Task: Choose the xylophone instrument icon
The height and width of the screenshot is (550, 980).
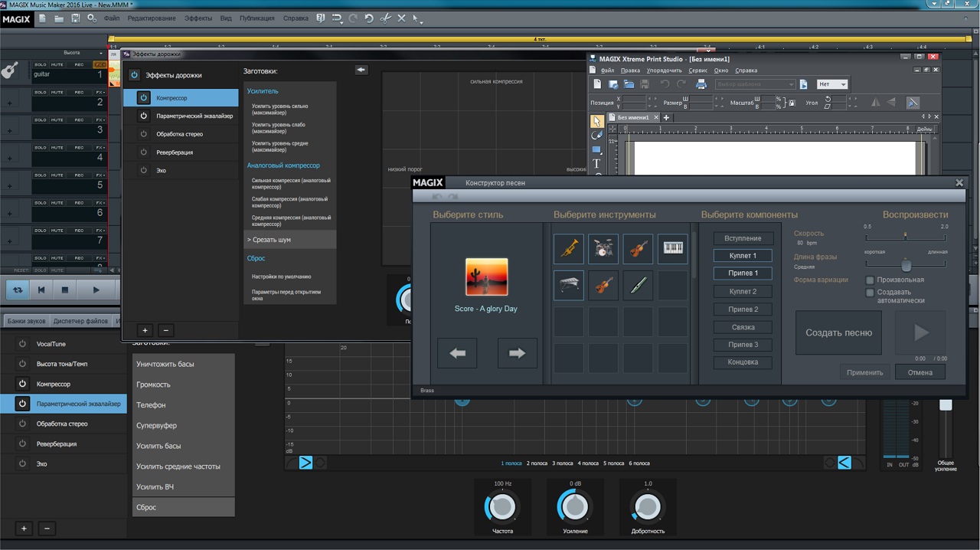Action: tap(569, 285)
